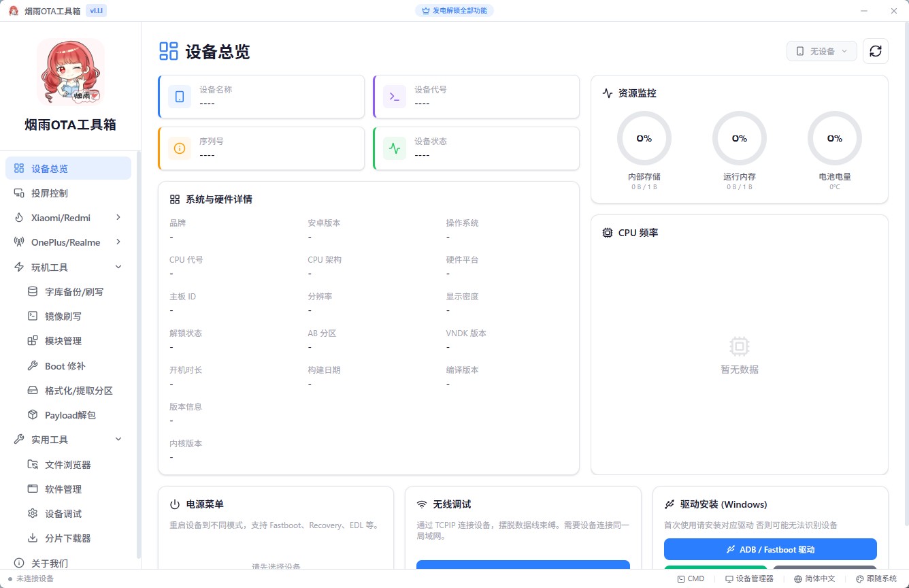Click the ADB / Fastboot 驱动 button
Screen dimensions: 909x588
(x=770, y=549)
